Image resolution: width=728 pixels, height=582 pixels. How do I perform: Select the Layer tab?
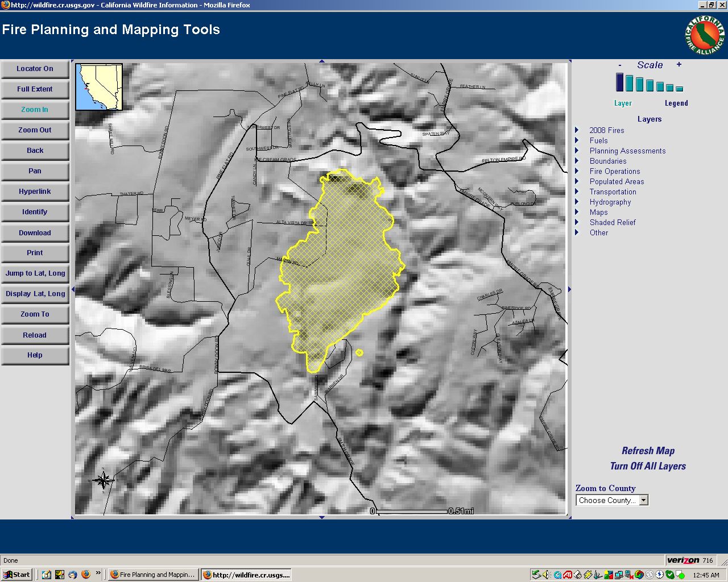pyautogui.click(x=623, y=103)
